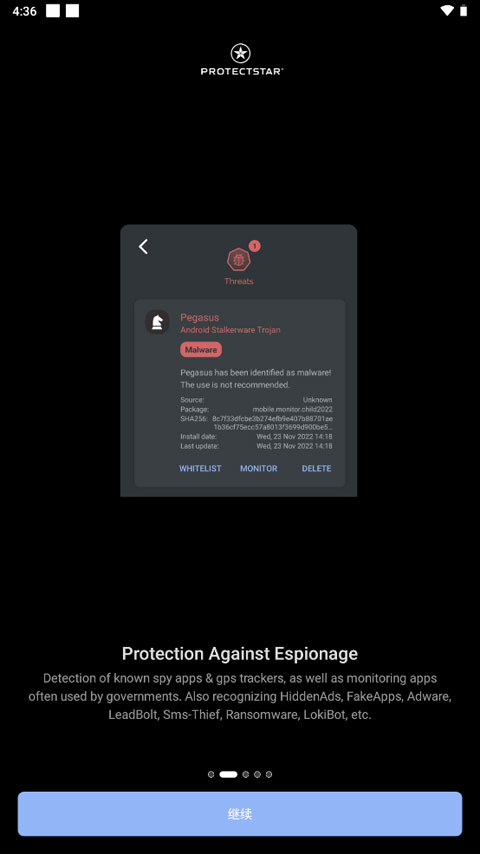Tap the battery status icon
480x854 pixels.
tap(463, 10)
